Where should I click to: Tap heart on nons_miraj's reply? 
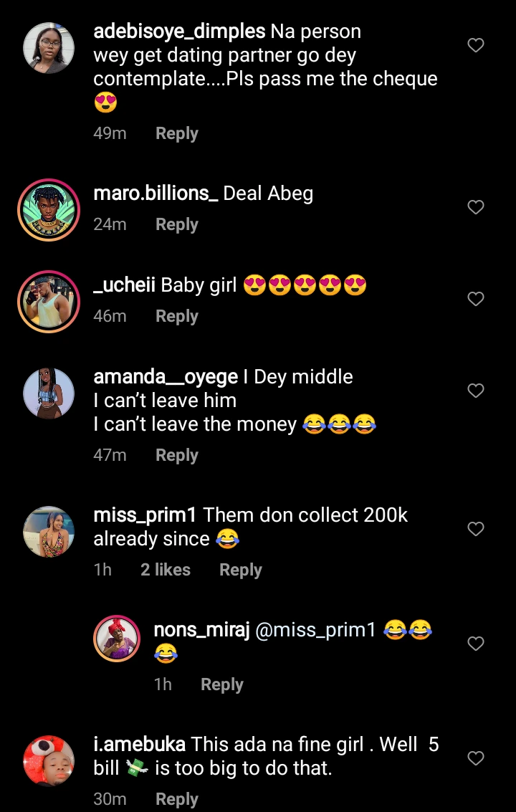pos(476,644)
